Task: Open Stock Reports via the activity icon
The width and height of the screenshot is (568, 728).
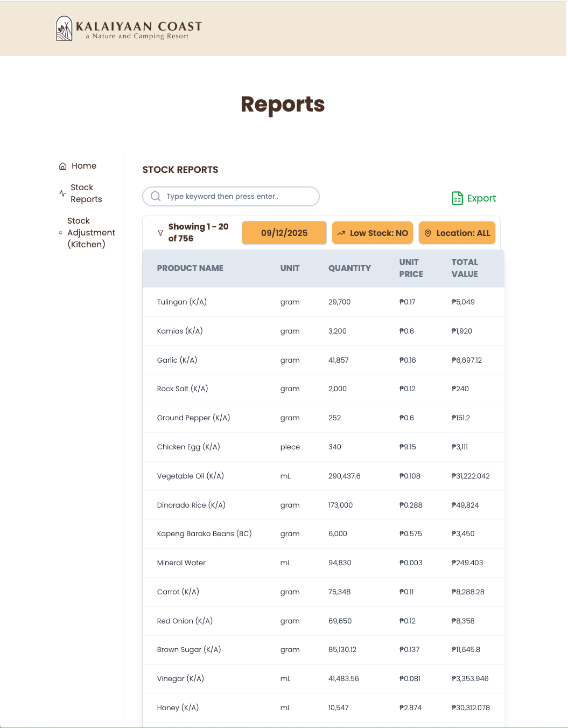Action: (61, 193)
